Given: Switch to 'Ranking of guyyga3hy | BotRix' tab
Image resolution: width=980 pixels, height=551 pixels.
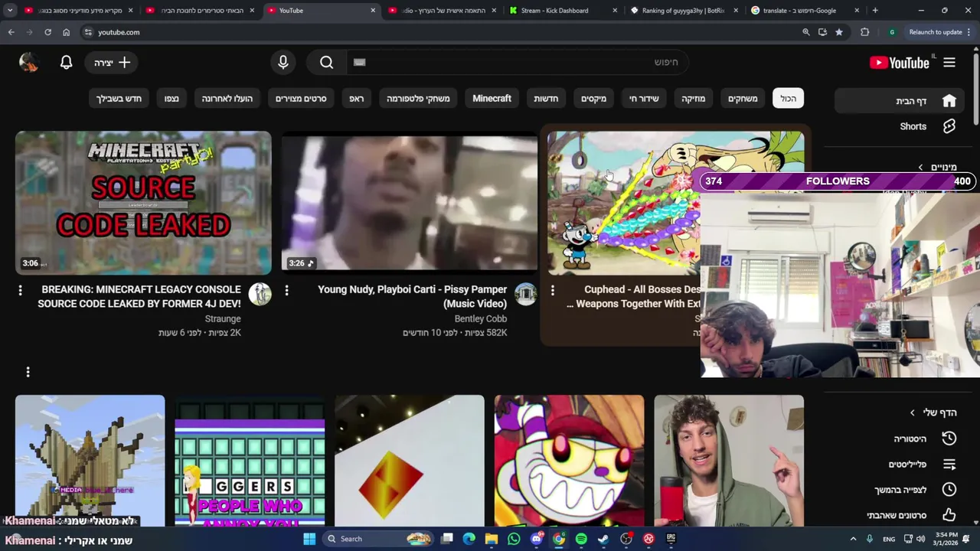Looking at the screenshot, I should point(683,11).
